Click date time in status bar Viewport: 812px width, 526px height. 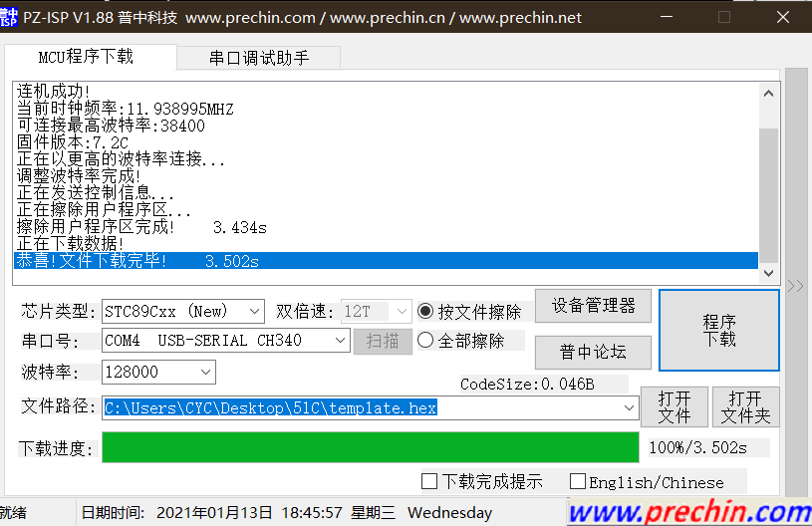(x=286, y=512)
